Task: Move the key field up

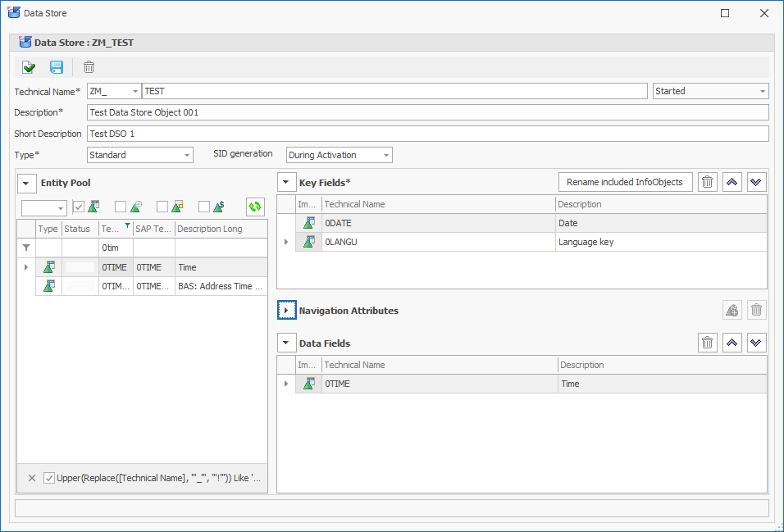Action: pyautogui.click(x=732, y=182)
